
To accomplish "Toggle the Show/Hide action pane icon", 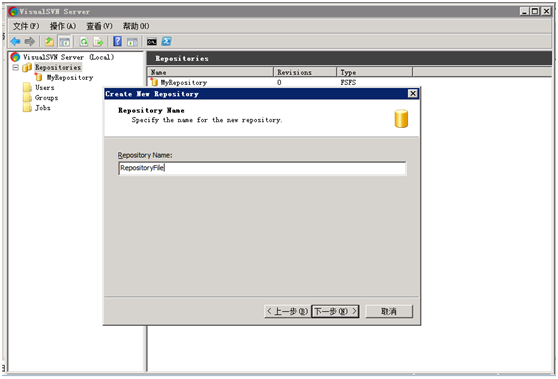I will 132,42.
